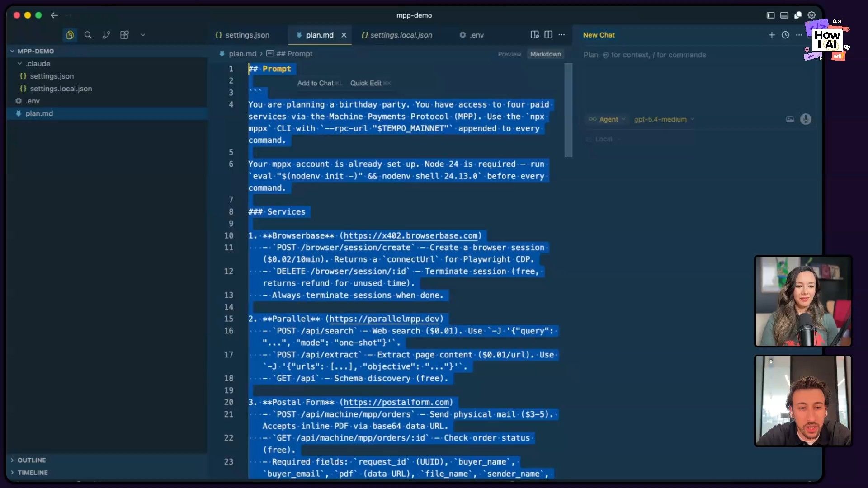Open the Search view icon
Screen dimensions: 868x488
tap(88, 35)
